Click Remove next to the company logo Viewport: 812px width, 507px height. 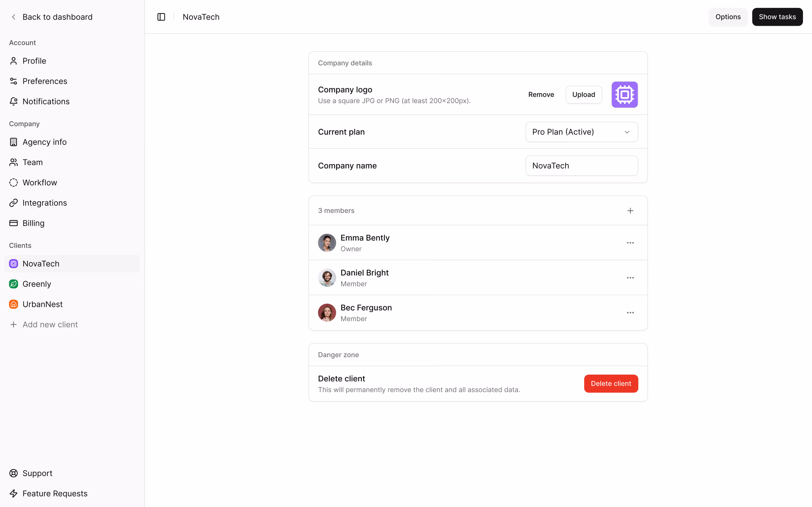(541, 95)
